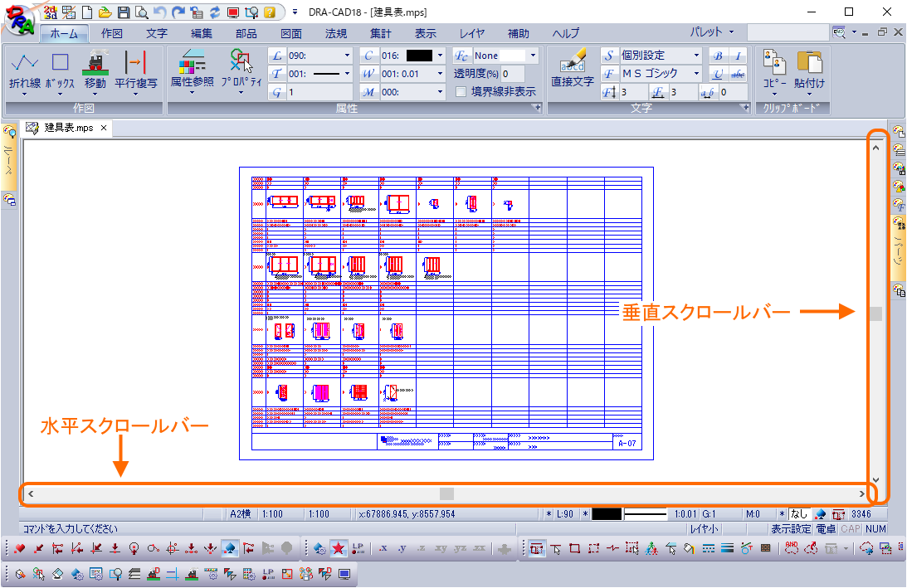
Task: Open print preview magnifier icon
Action: [x=141, y=12]
